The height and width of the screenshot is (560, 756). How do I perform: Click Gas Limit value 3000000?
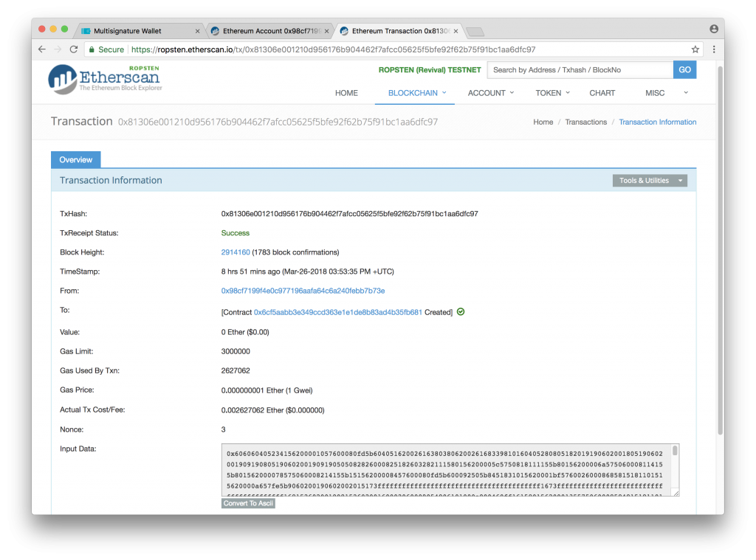[x=236, y=351]
